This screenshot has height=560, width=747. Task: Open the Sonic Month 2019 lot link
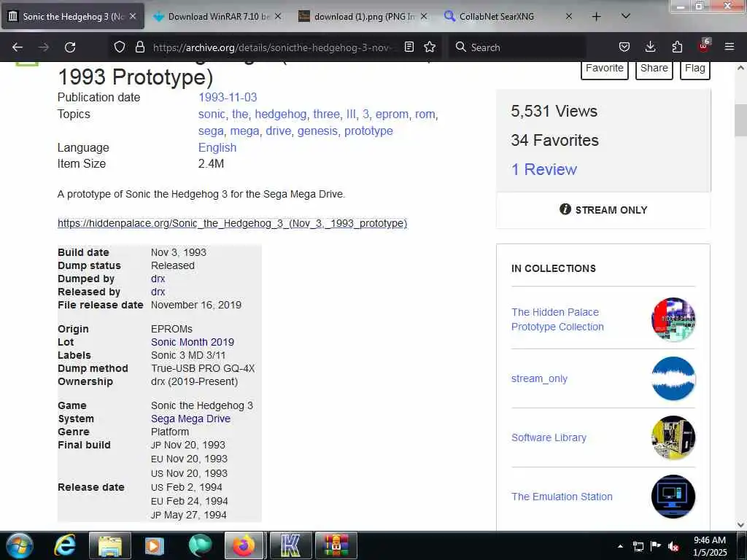(193, 342)
